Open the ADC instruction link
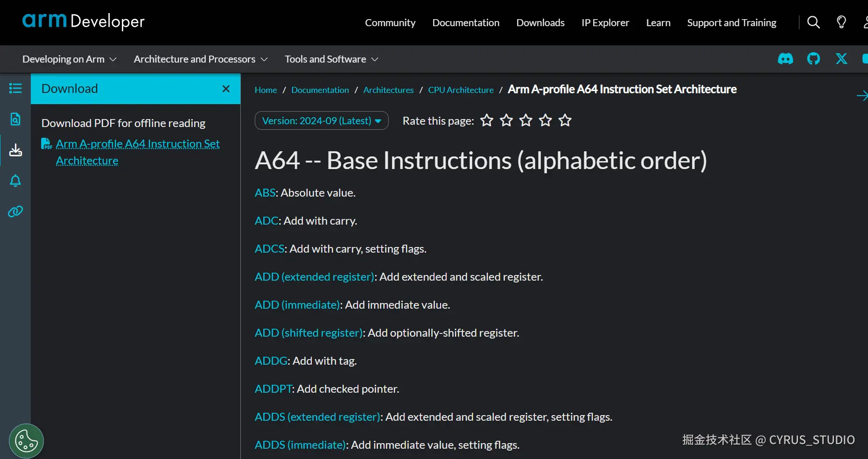 pos(267,221)
